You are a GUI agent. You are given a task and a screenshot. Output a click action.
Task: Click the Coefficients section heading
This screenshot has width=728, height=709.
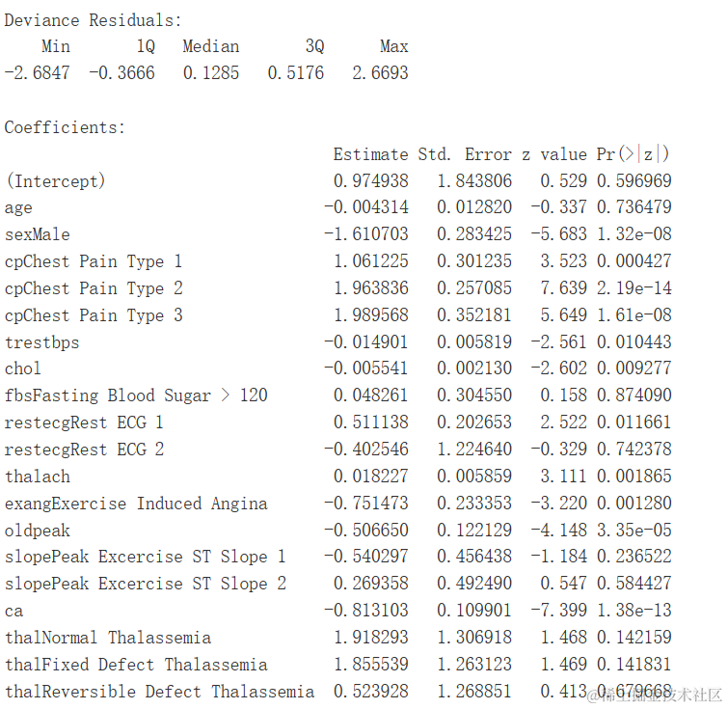pyautogui.click(x=65, y=127)
